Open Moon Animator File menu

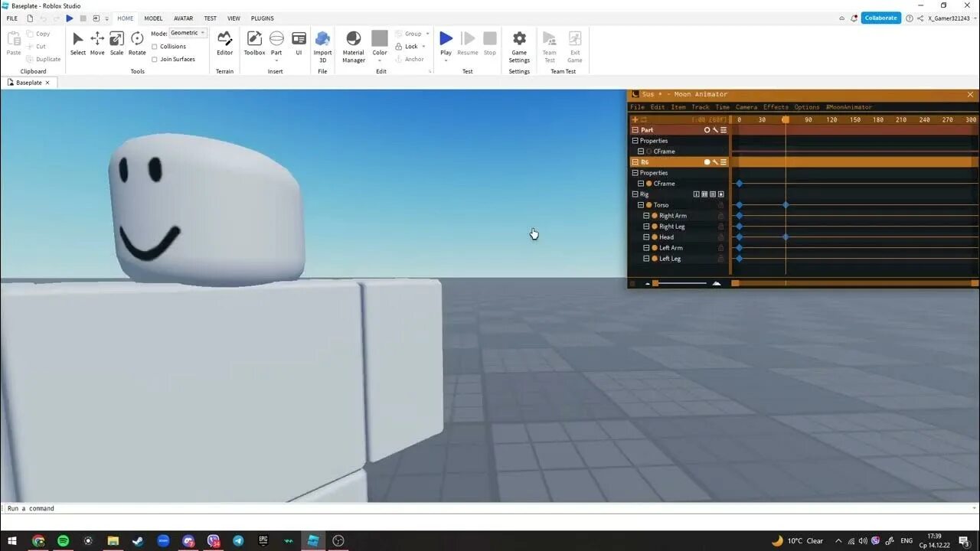point(637,107)
